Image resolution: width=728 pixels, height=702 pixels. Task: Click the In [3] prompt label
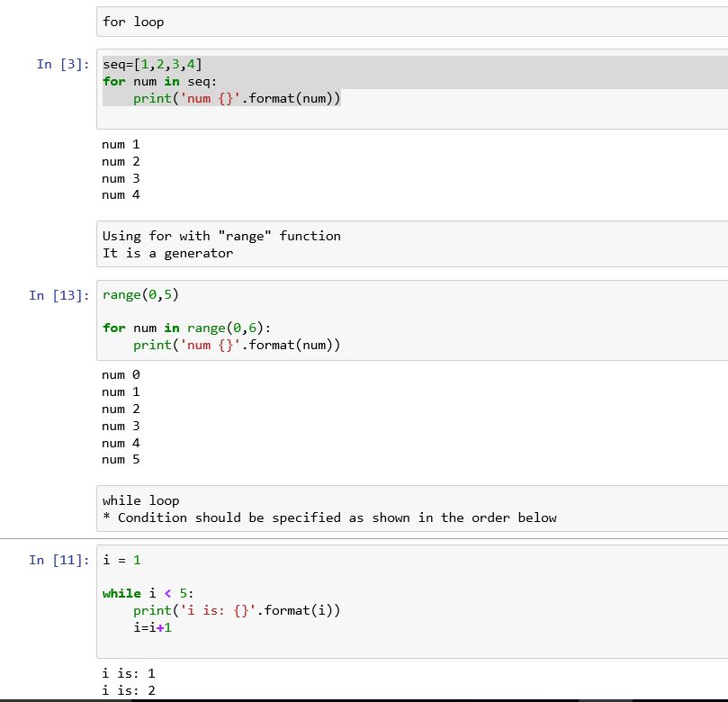(63, 64)
